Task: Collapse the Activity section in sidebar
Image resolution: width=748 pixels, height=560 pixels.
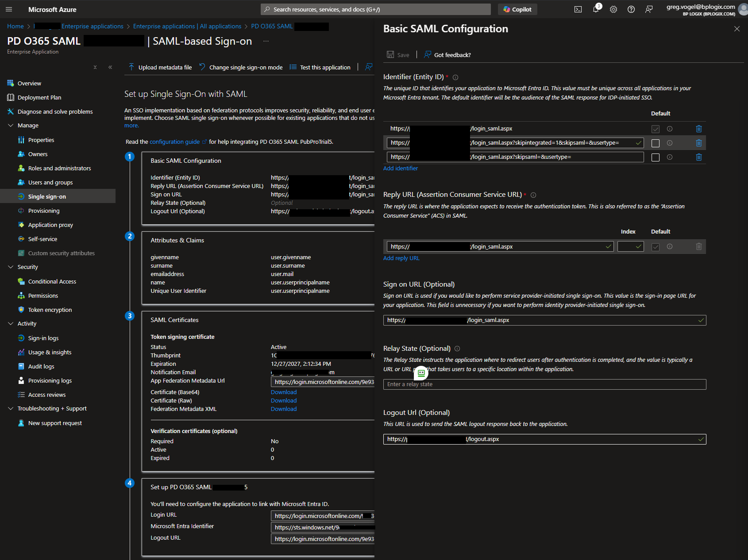Action: pos(11,324)
